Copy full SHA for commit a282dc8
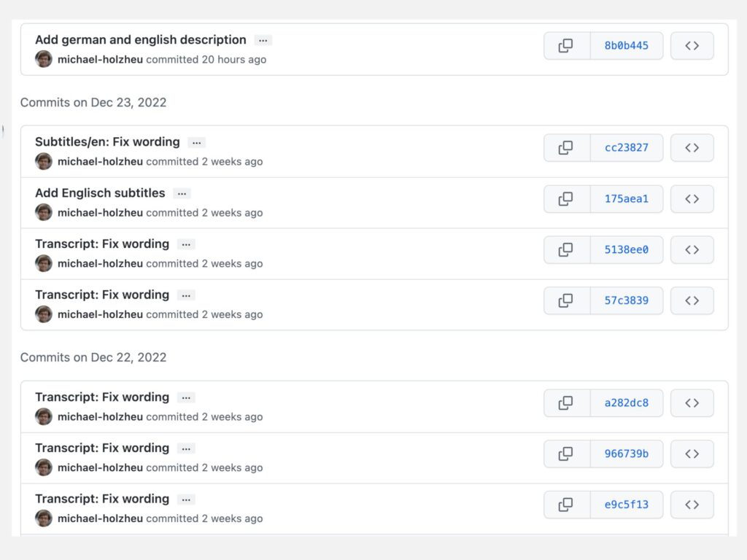Image resolution: width=747 pixels, height=560 pixels. (x=566, y=402)
